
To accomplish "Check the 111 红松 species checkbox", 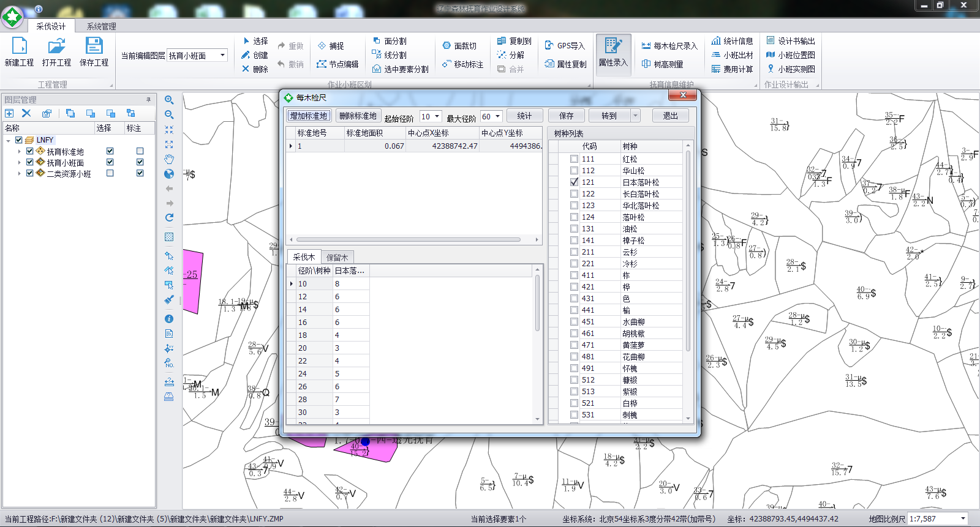I will point(574,159).
